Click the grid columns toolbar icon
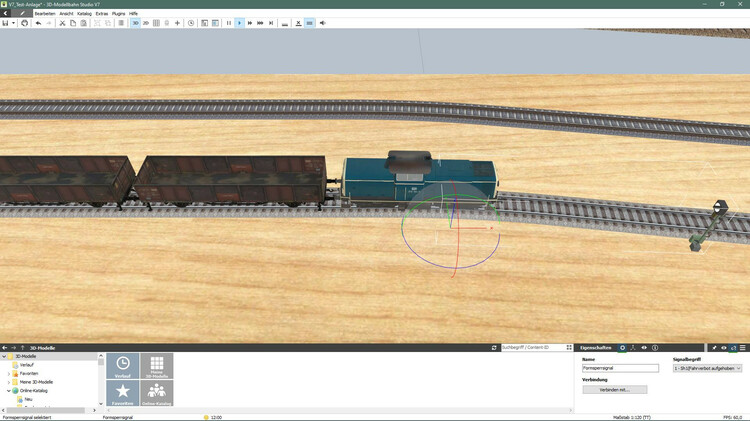The height and width of the screenshot is (421, 750). [156, 23]
